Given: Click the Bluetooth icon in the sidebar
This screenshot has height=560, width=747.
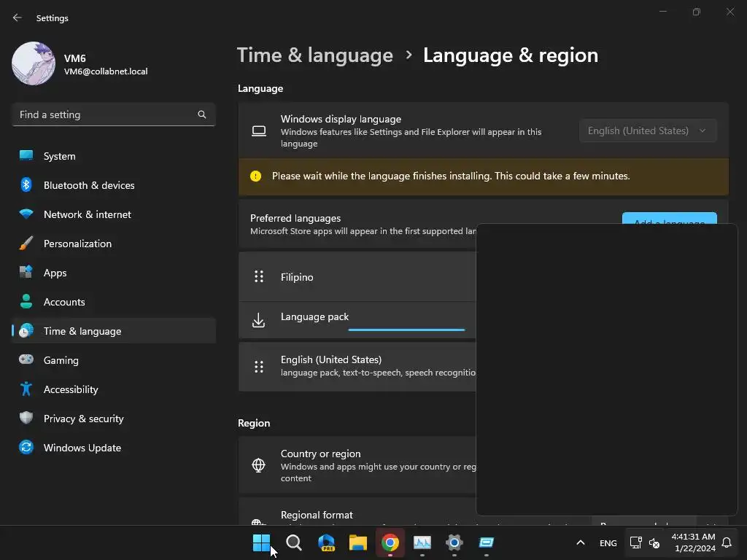Looking at the screenshot, I should point(26,184).
